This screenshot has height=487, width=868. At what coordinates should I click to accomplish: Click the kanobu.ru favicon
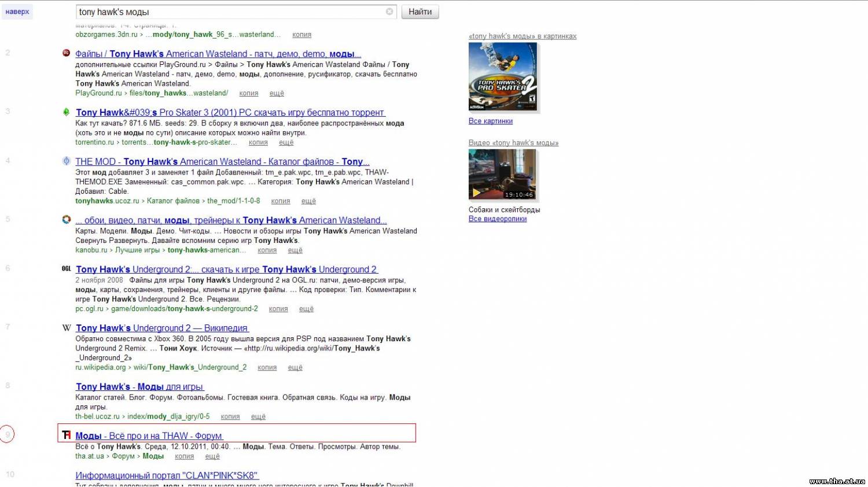[66, 220]
